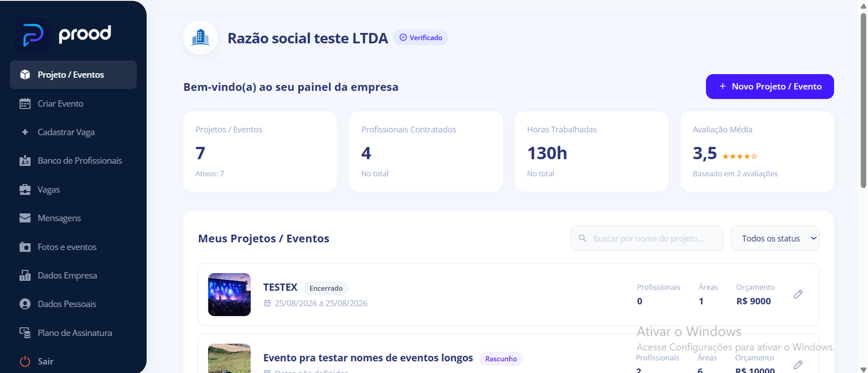The height and width of the screenshot is (373, 868).
Task: Open Plano de Assinatura page
Action: tap(73, 332)
